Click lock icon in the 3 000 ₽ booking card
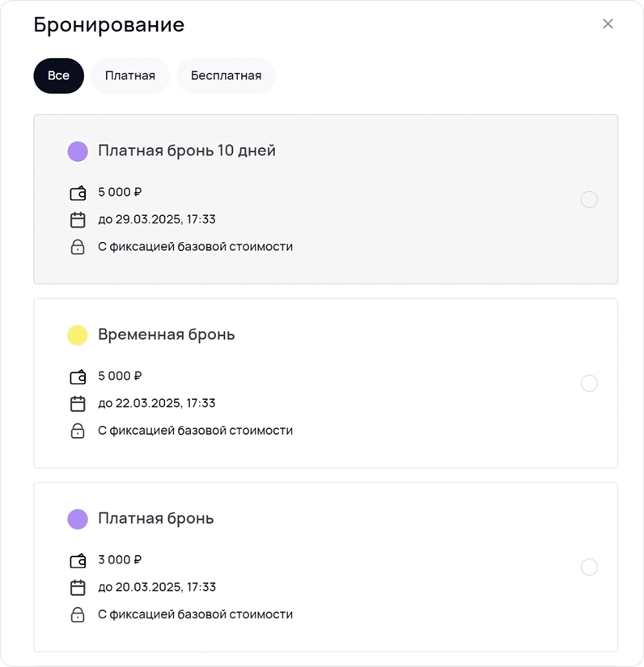 [x=78, y=614]
